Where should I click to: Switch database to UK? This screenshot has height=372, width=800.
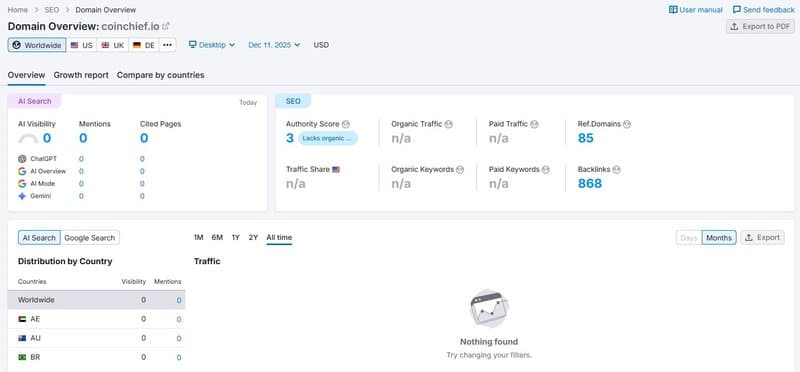(x=113, y=45)
